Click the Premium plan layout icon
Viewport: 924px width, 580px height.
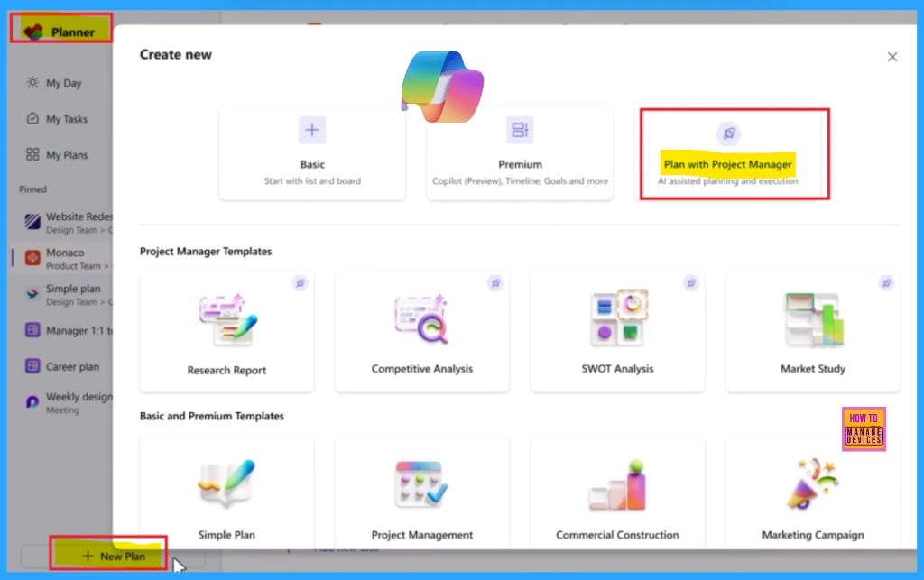[x=520, y=130]
